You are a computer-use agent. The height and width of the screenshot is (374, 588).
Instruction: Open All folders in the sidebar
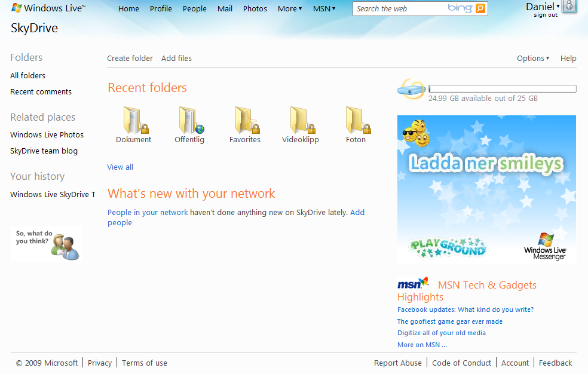[x=27, y=75]
